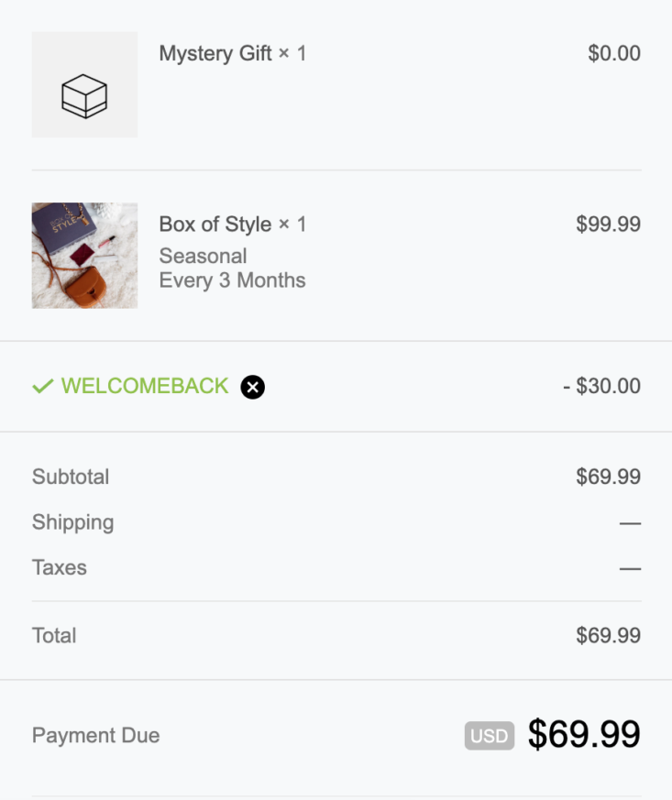Click the Every 3 Months frequency text
Image resolution: width=672 pixels, height=800 pixels.
tap(233, 280)
